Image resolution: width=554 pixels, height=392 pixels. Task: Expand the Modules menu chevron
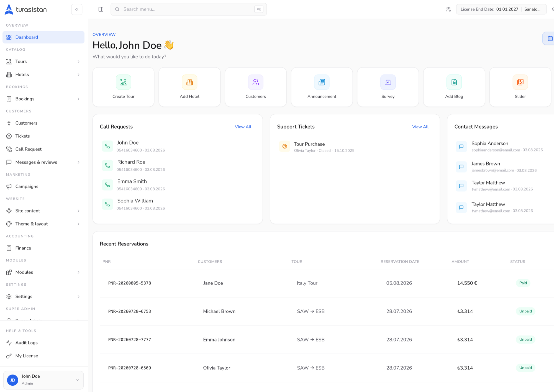(79, 272)
